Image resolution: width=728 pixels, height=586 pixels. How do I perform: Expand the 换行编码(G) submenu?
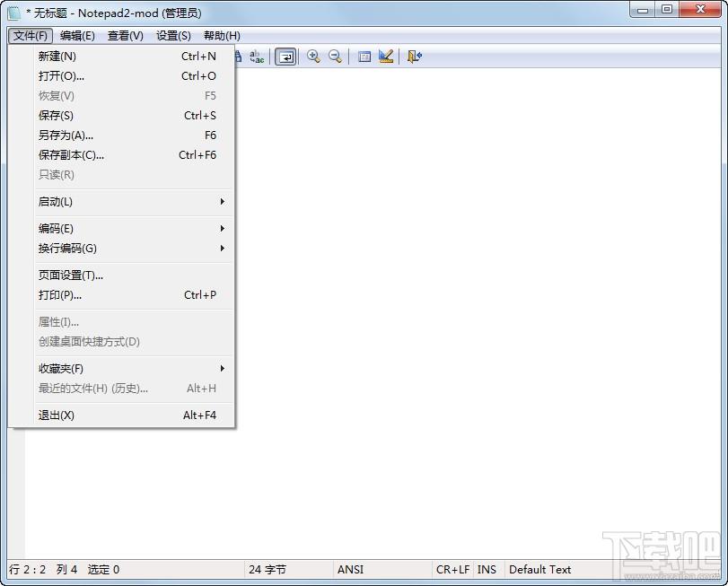point(122,249)
